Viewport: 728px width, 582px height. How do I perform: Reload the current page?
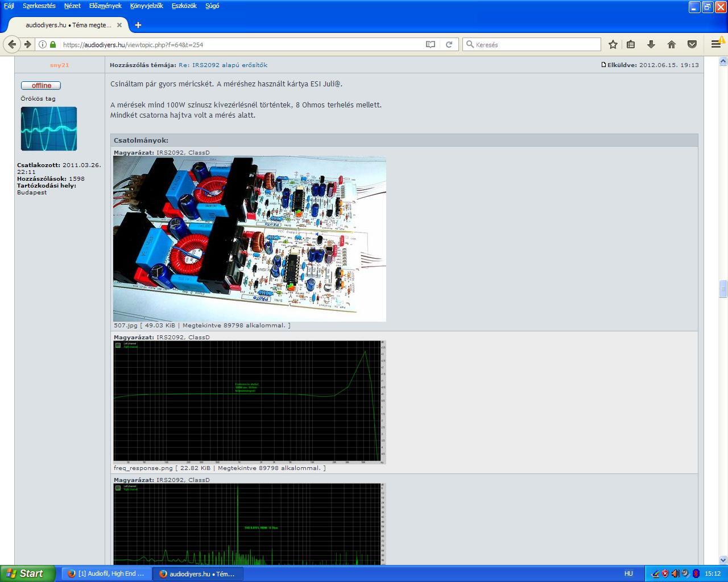click(449, 44)
